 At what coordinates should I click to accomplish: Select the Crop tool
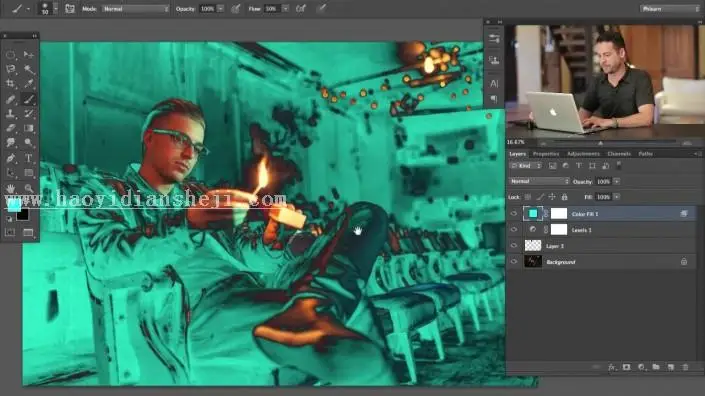10,84
